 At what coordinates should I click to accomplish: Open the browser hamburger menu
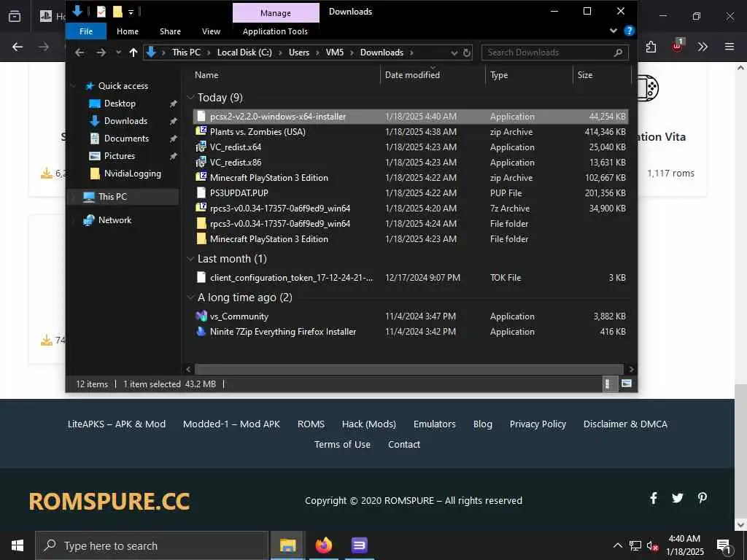pos(729,47)
